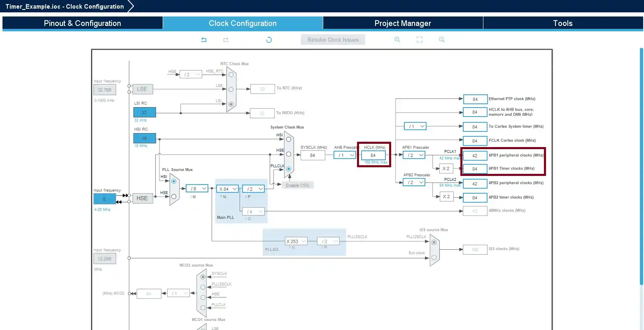This screenshot has width=644, height=330.
Task: Click the LSI RC 32 value box
Action: pyautogui.click(x=145, y=112)
